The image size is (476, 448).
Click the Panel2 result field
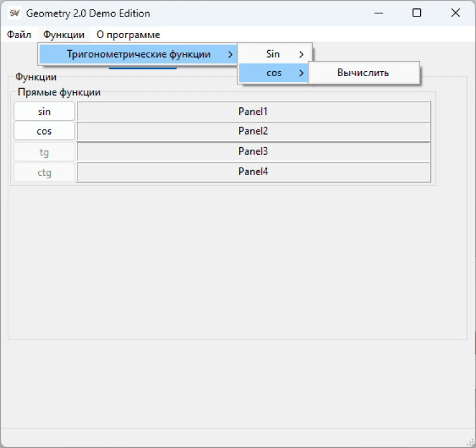tap(253, 131)
